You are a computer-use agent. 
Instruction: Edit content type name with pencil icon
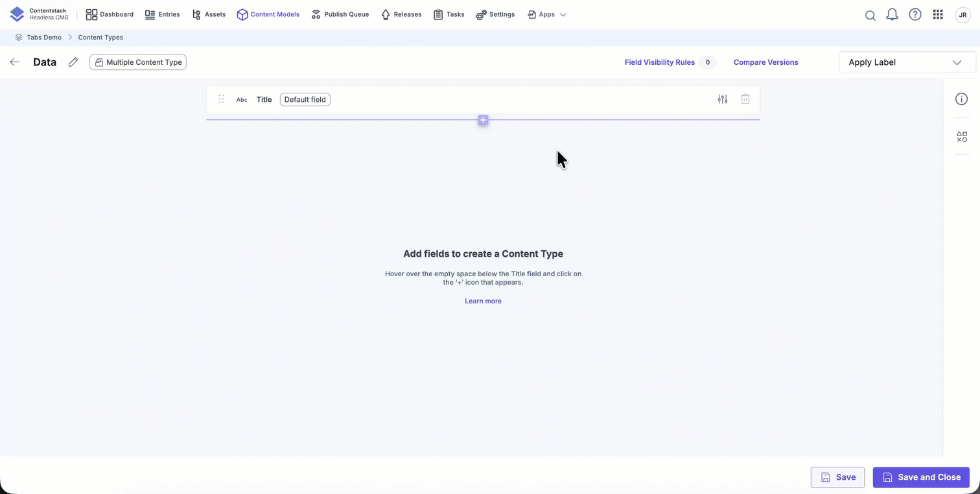click(73, 62)
